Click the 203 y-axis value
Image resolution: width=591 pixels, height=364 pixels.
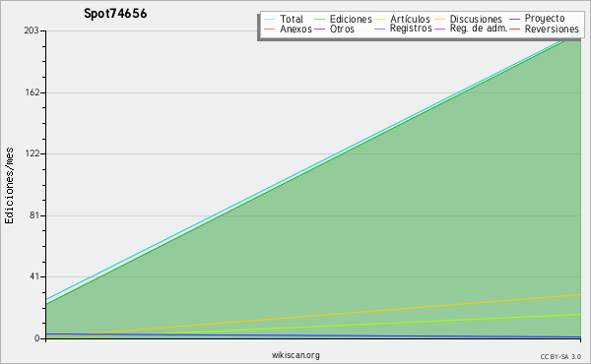tap(32, 30)
